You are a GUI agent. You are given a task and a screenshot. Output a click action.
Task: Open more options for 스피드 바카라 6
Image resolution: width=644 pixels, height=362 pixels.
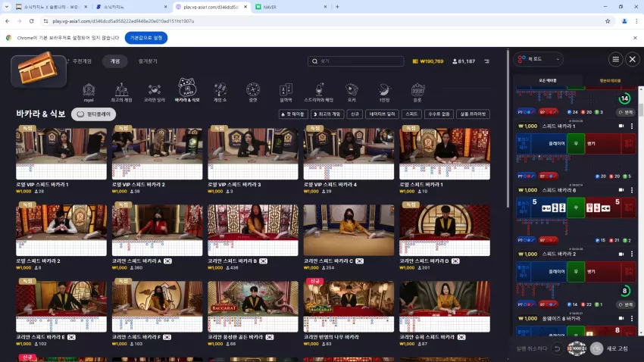point(632,190)
